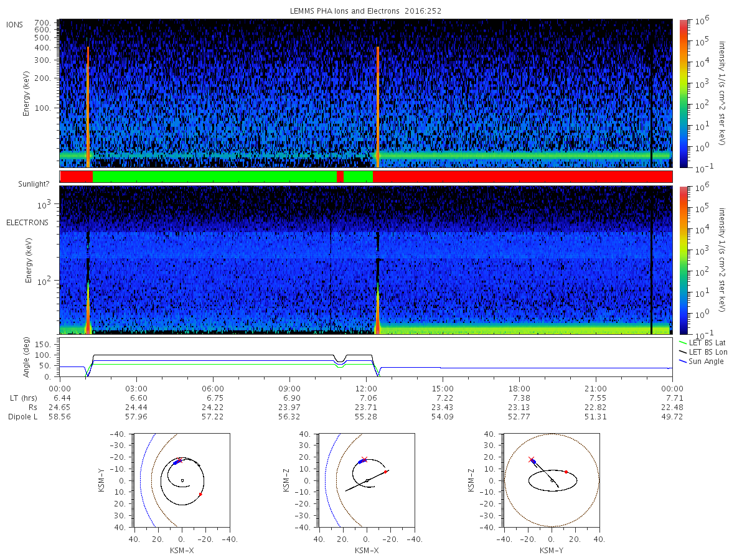Click the title 'LEMMS PHA Ions and Electrons 2016:252'
The height and width of the screenshot is (560, 747).
(x=365, y=11)
